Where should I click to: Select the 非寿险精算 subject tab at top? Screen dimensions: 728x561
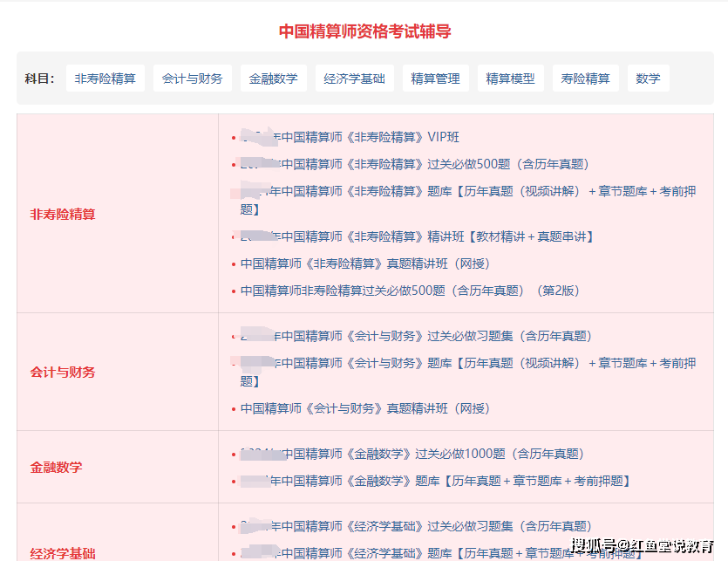(x=105, y=79)
